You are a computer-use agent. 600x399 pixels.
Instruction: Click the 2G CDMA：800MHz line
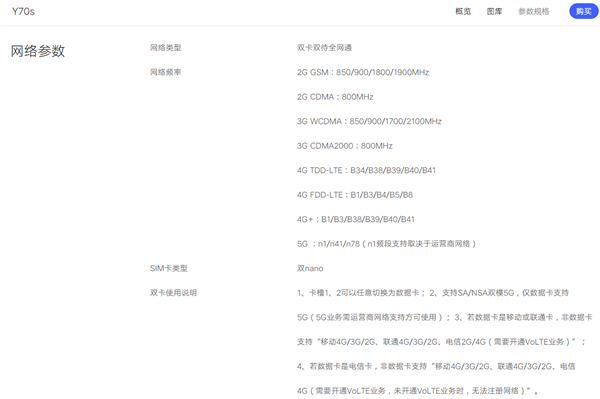click(335, 97)
